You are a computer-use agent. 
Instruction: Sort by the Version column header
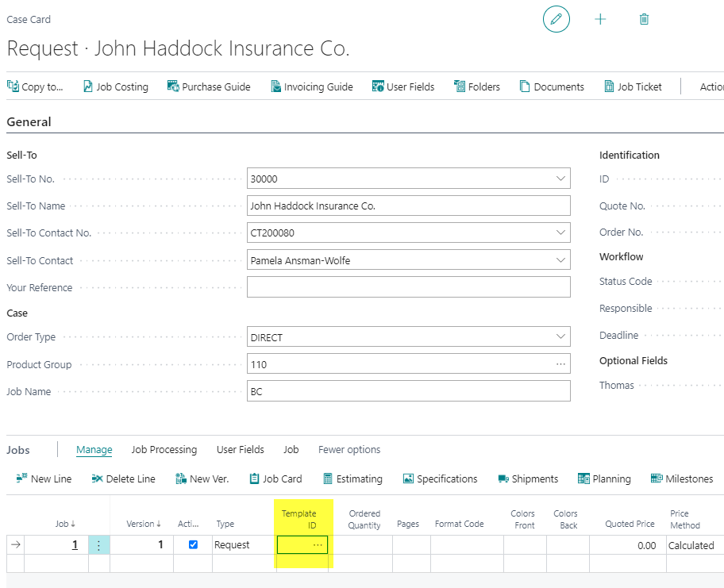click(144, 524)
